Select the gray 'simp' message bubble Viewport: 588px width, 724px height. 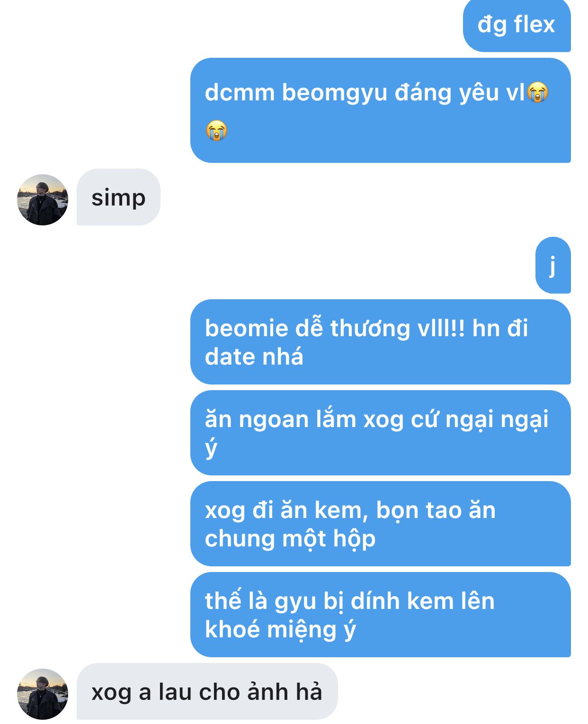tap(118, 197)
